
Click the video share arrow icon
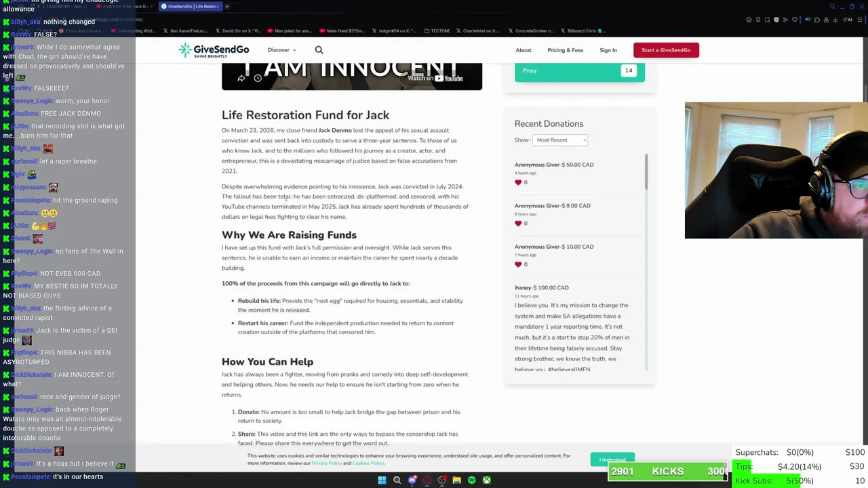click(x=241, y=79)
